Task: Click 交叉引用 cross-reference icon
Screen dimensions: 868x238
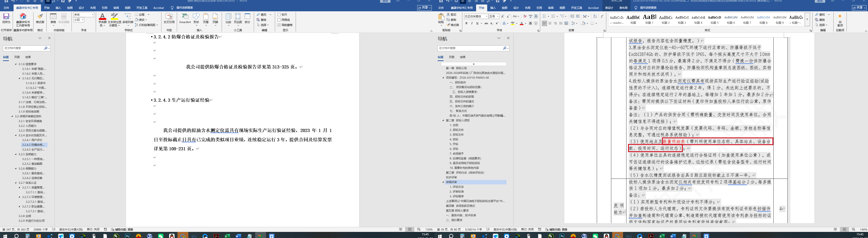Action: 169,18
